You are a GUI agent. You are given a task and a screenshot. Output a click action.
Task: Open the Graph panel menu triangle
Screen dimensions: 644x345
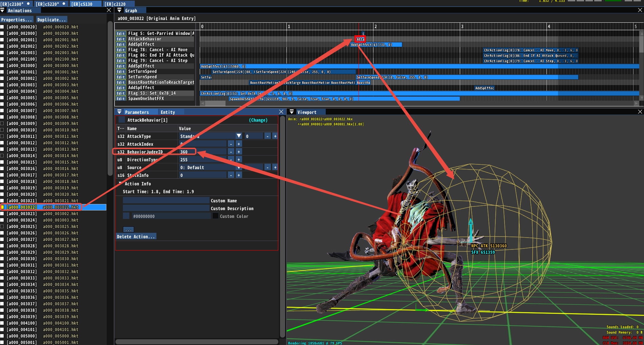point(119,11)
